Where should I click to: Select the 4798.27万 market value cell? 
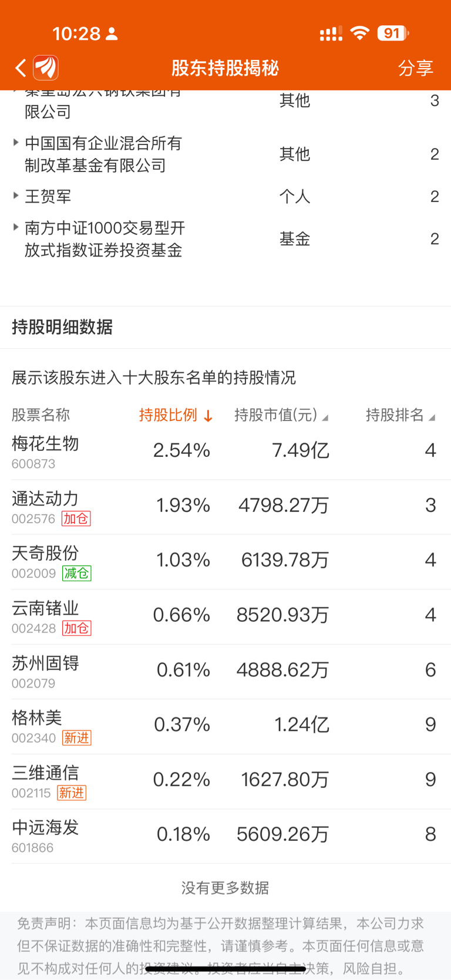pos(284,505)
